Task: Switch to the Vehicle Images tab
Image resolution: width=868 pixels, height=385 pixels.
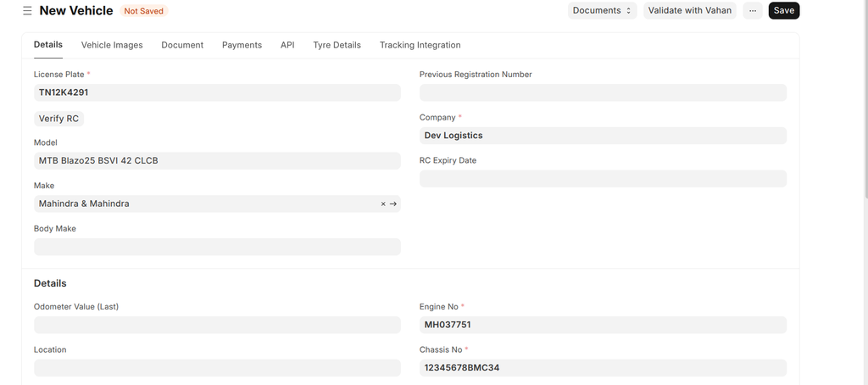Action: tap(112, 45)
